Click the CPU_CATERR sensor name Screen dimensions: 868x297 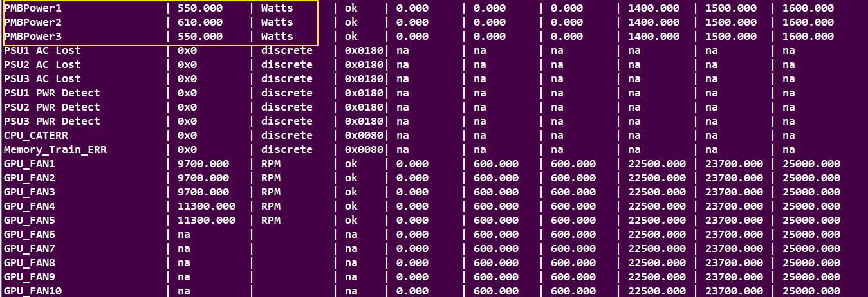tap(35, 136)
